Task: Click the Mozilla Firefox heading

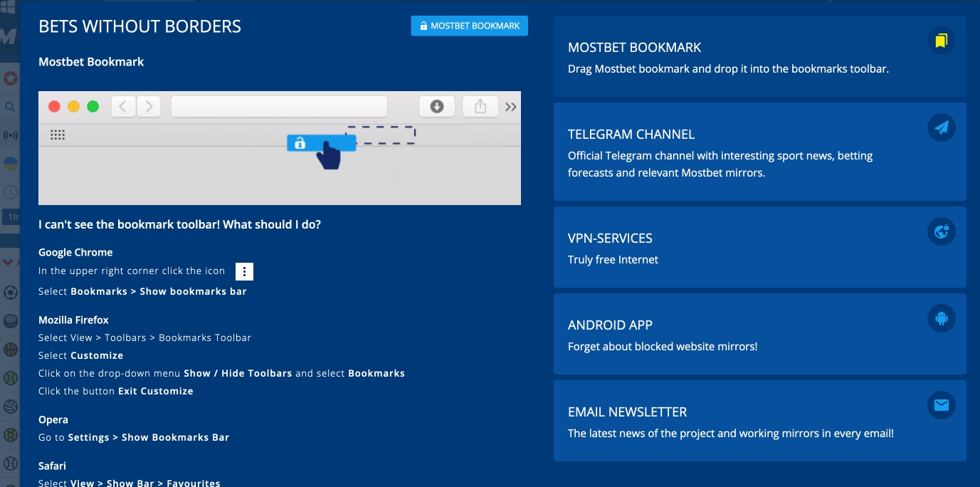Action: coord(73,320)
